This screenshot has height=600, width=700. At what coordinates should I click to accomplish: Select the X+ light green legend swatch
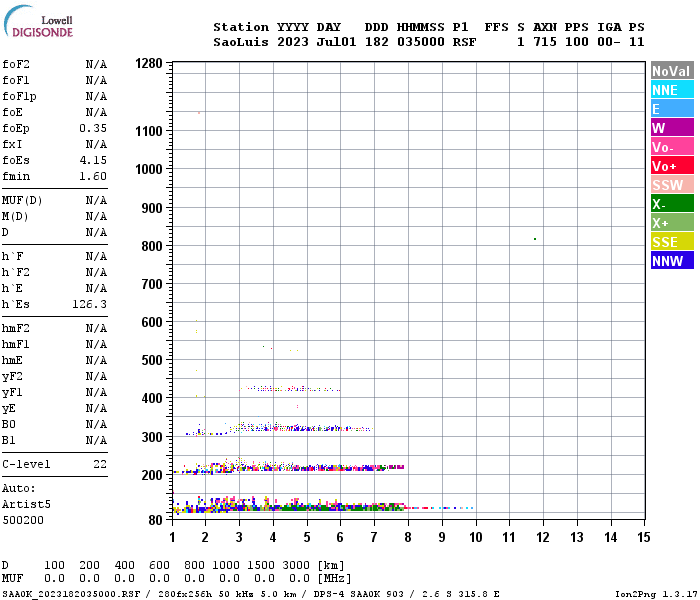tap(672, 222)
